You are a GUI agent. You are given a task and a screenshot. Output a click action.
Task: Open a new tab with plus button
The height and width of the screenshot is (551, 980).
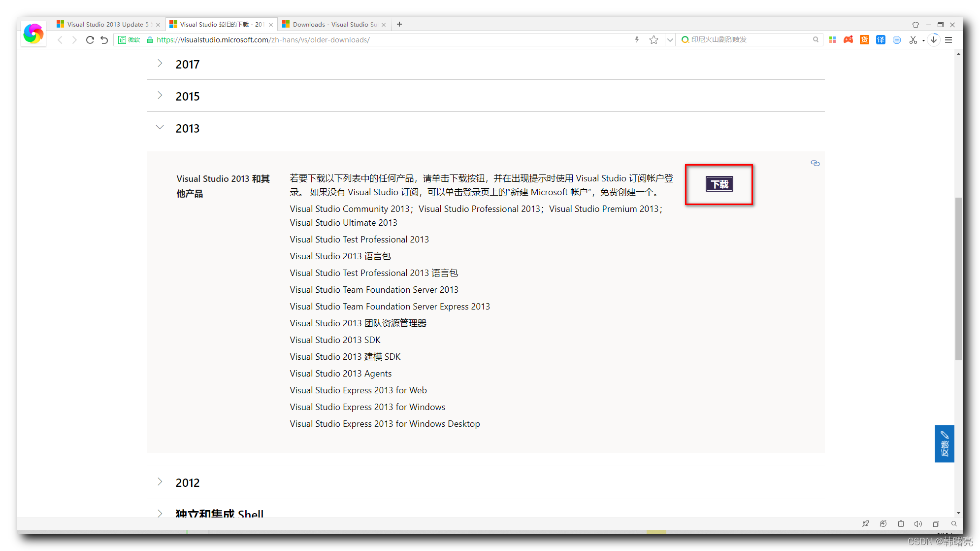(x=399, y=24)
